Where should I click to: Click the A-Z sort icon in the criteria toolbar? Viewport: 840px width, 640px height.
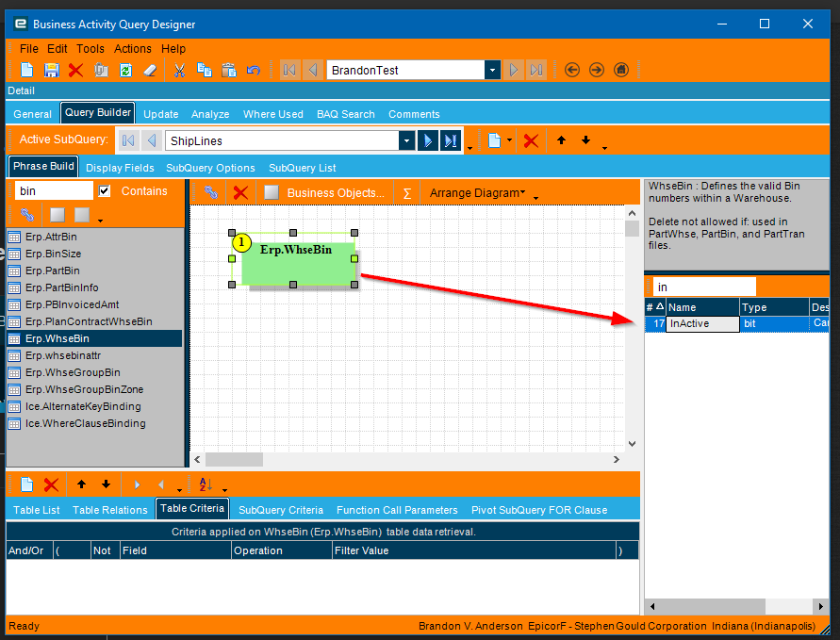pos(206,484)
